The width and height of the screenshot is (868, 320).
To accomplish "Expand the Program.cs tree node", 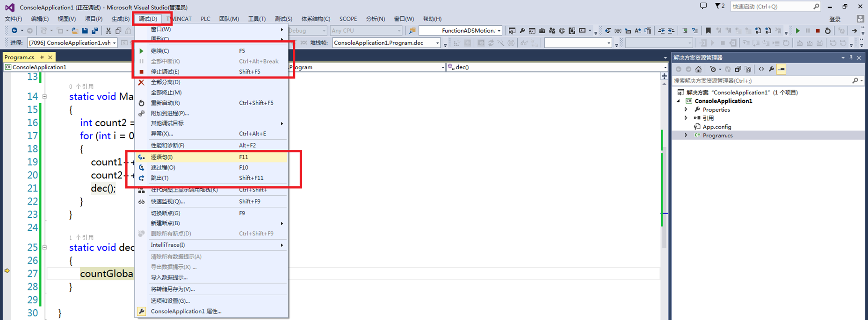I will coord(686,135).
